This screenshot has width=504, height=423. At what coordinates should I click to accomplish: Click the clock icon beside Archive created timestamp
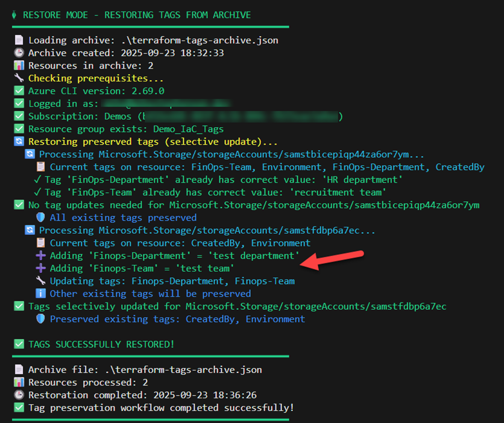[x=18, y=52]
